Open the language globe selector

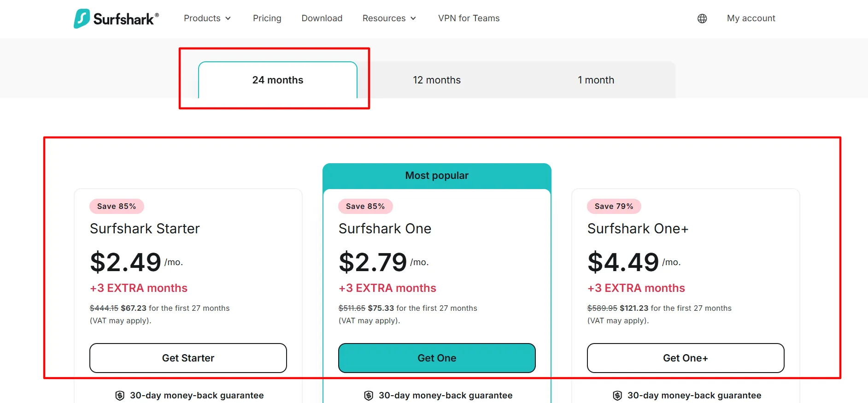tap(702, 18)
